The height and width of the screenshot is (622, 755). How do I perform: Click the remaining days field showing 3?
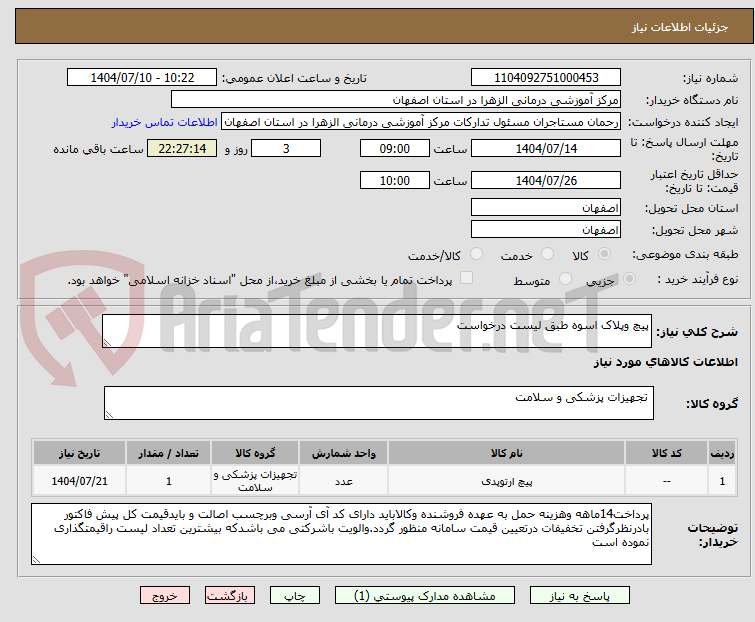[286, 148]
